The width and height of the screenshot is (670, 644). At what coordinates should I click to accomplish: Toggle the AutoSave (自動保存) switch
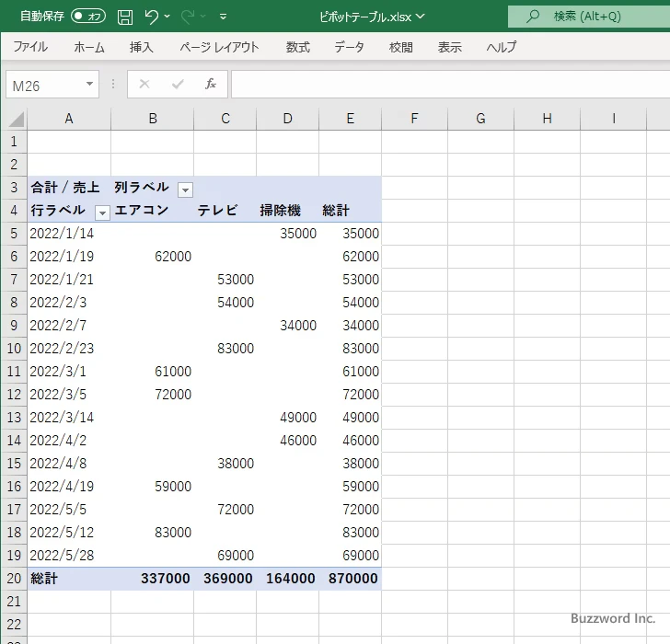tap(88, 17)
